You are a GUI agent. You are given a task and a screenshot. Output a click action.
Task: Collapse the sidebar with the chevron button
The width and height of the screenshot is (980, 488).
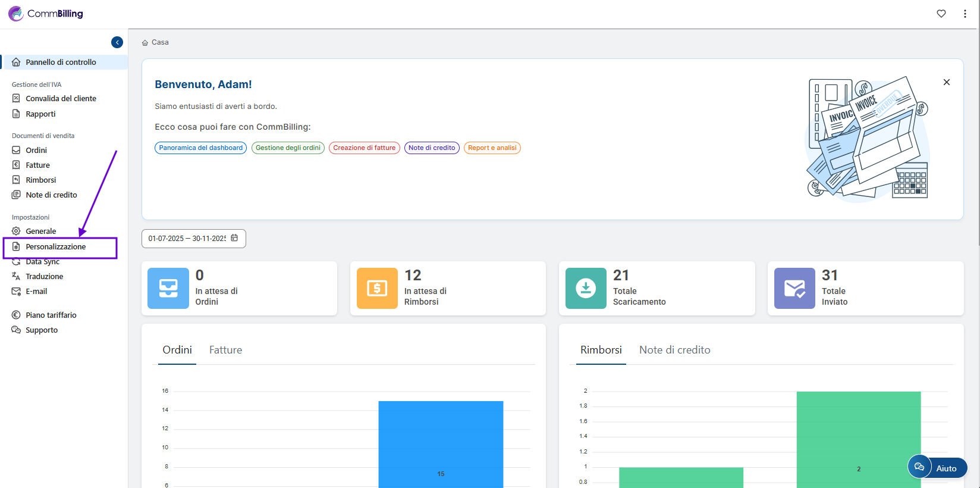click(117, 42)
